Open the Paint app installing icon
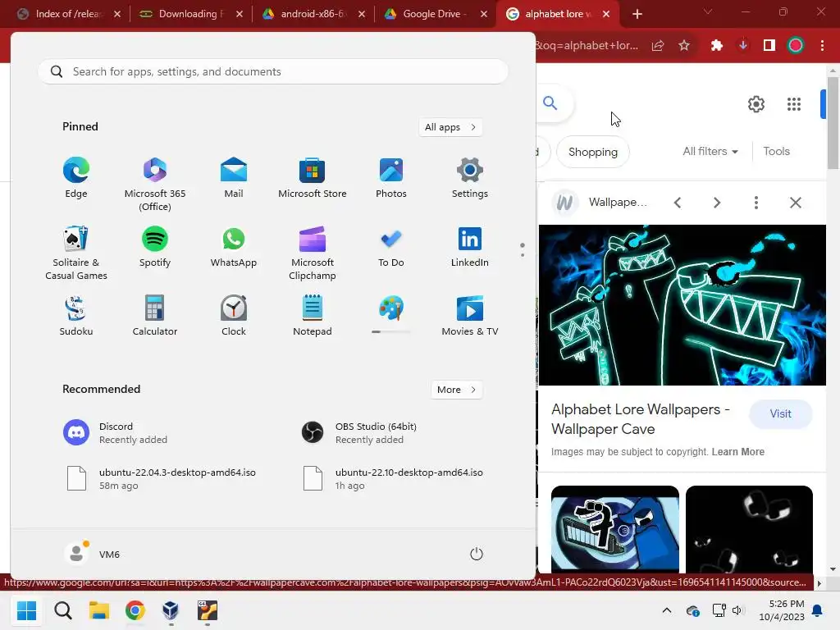This screenshot has width=840, height=630. tap(391, 309)
